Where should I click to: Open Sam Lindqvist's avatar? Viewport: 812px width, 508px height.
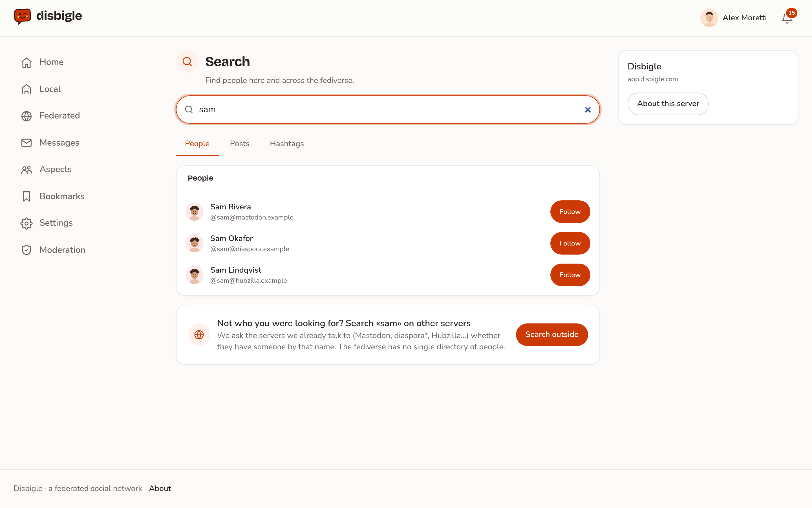[195, 275]
